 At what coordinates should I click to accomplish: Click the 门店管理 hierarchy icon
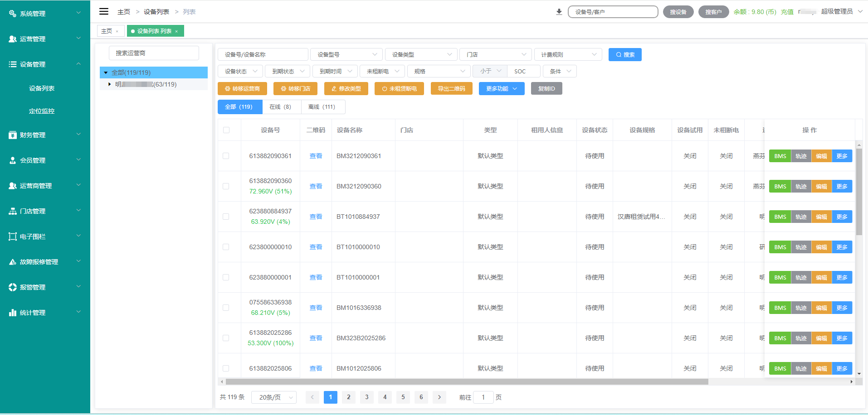coord(13,211)
